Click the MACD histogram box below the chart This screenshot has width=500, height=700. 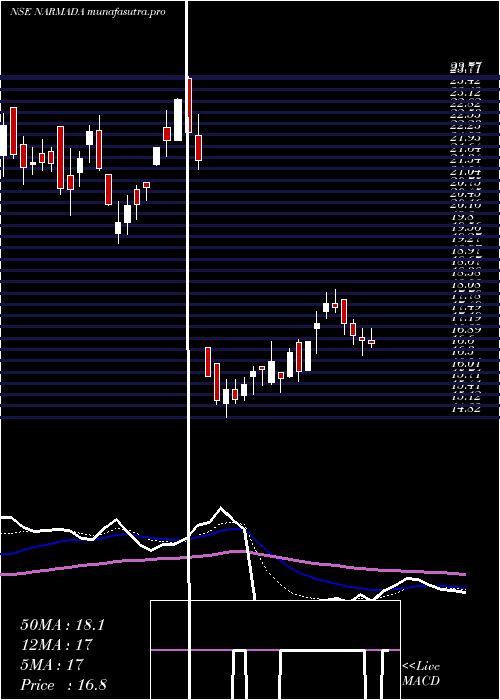tap(275, 650)
